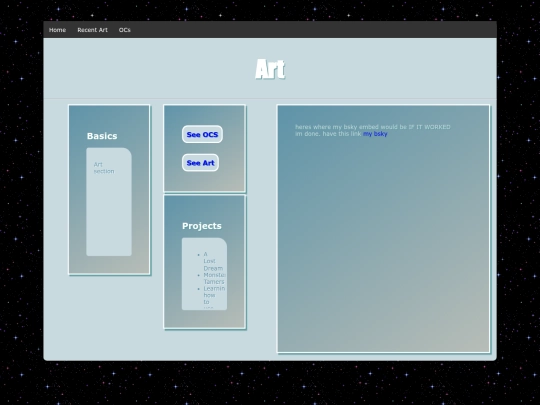Open the Recent Art navigation link
This screenshot has height=405, width=540.
click(92, 30)
